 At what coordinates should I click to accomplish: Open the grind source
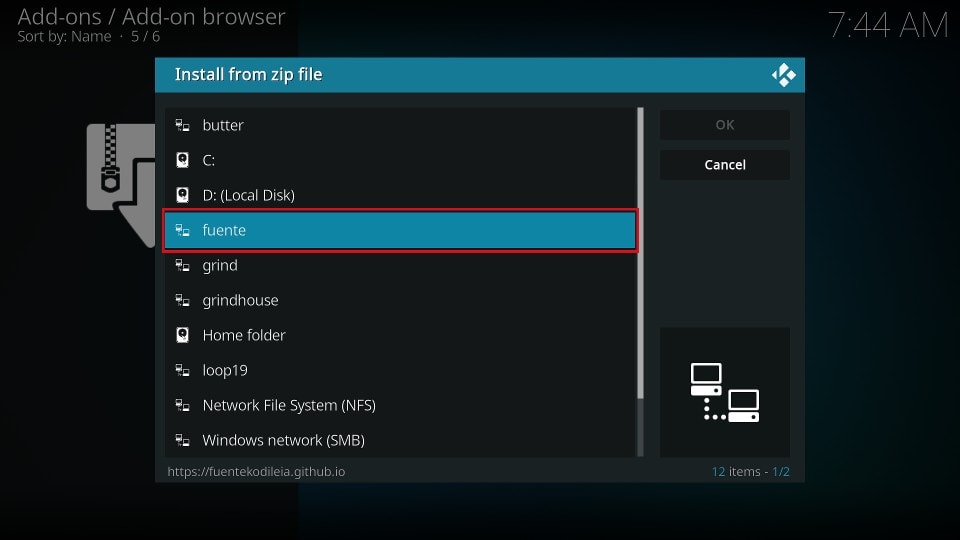click(x=400, y=265)
